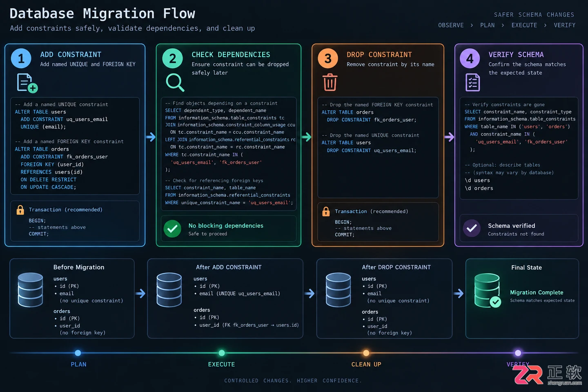Click the 'Database Migration Flow' title
588x392 pixels.
[102, 13]
